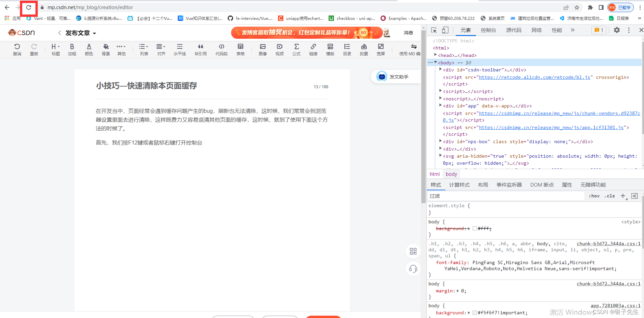Open the app.1cf31301.js script link
Viewport: 644px width, 318px height.
[x=551, y=127]
